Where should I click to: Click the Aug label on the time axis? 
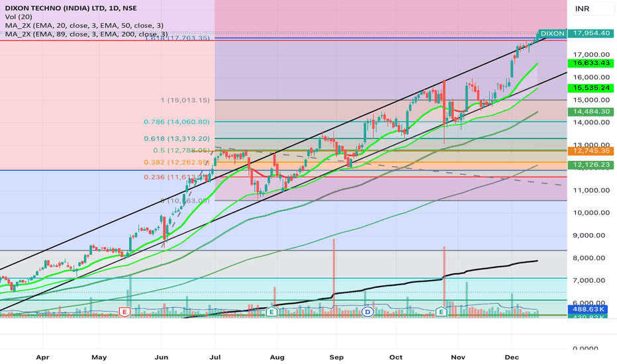277,357
